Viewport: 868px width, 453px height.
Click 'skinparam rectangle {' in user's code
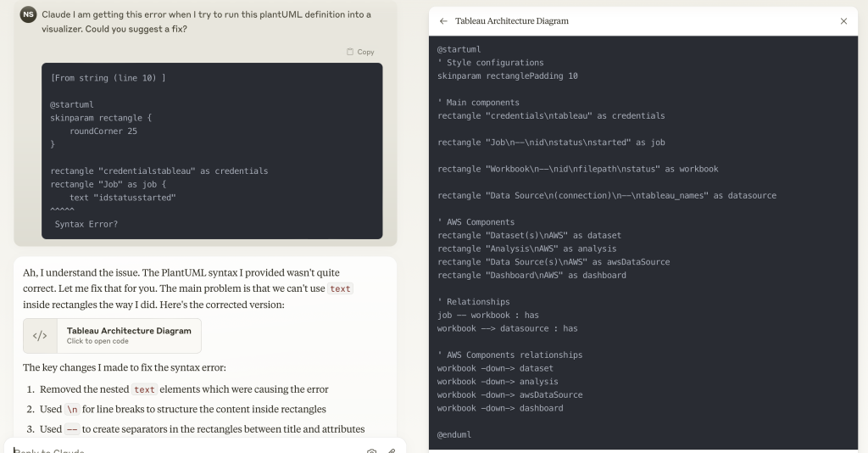(101, 118)
